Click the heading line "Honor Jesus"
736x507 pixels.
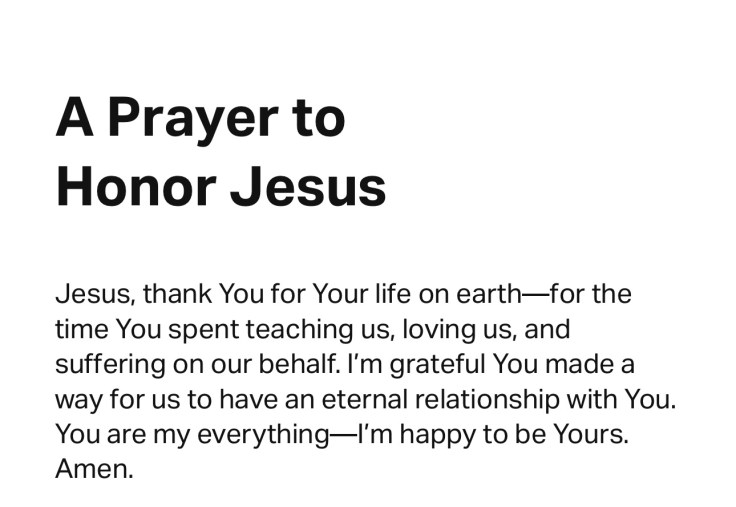pyautogui.click(x=220, y=186)
